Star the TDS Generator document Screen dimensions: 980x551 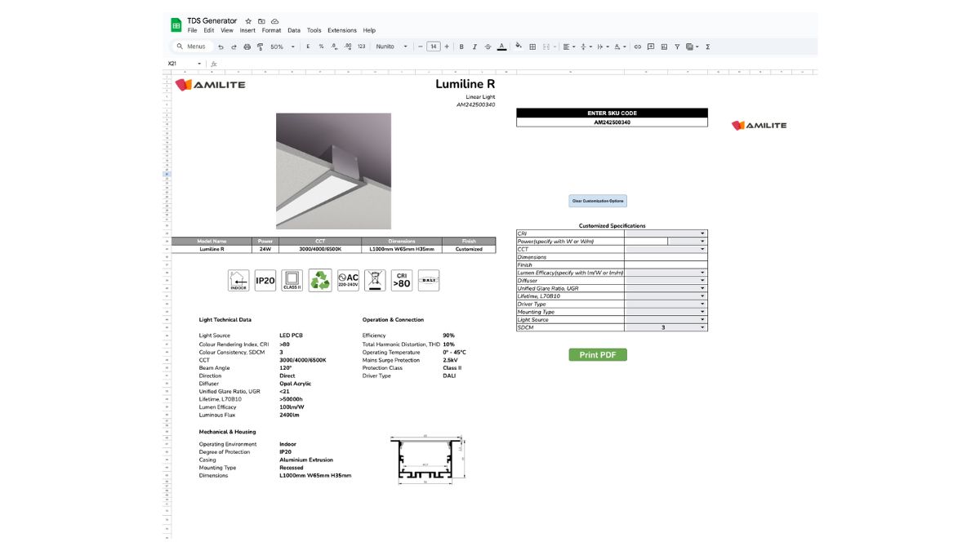pos(248,20)
